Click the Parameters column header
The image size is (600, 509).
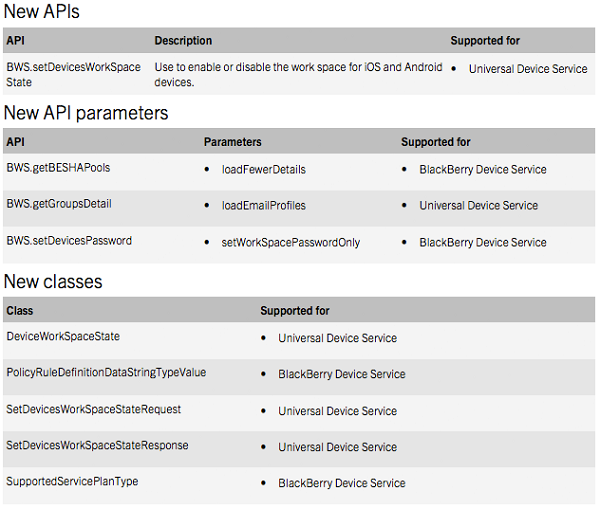pyautogui.click(x=233, y=142)
